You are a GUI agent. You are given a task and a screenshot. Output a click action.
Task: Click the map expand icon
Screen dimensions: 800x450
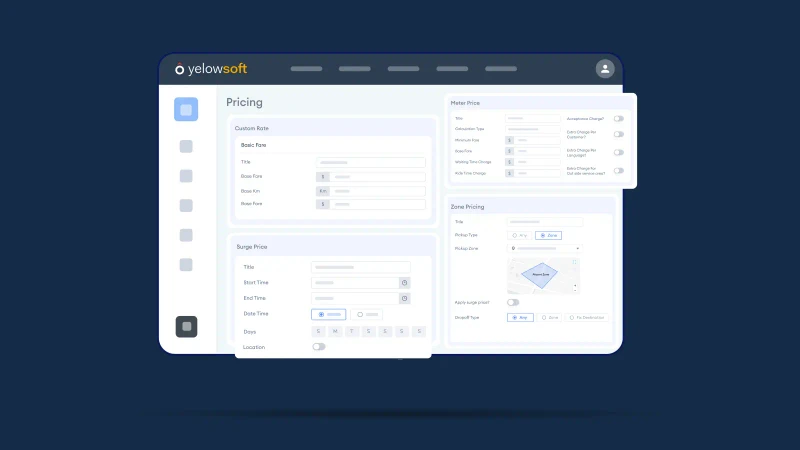(x=575, y=262)
